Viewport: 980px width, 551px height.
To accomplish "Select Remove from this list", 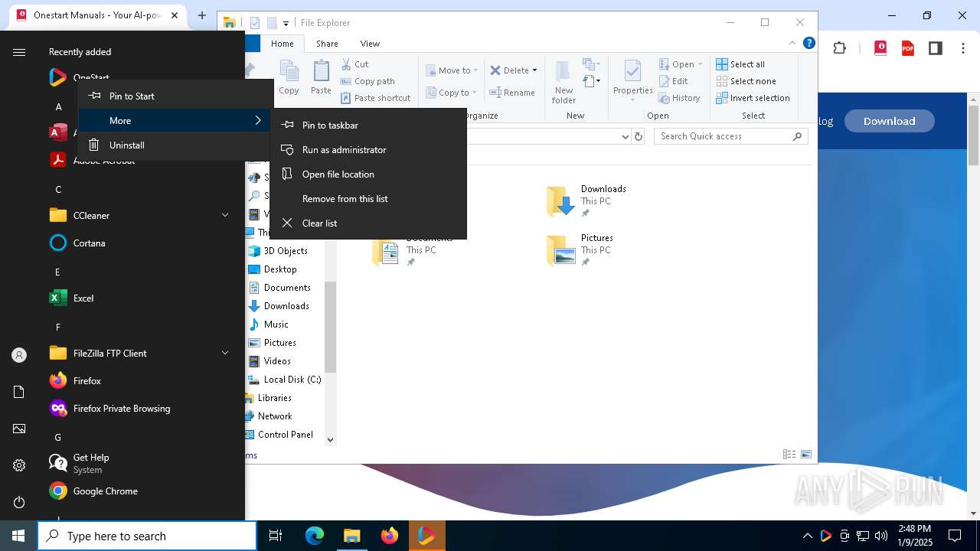I will click(368, 199).
